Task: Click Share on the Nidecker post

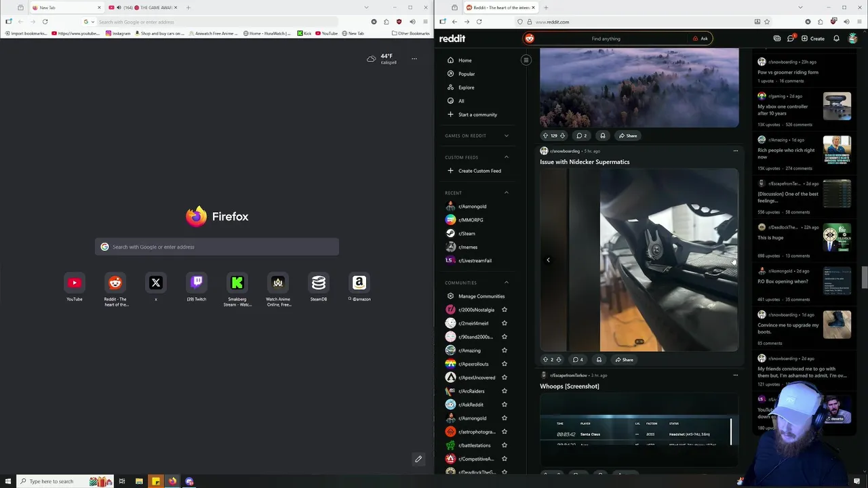Action: (624, 360)
